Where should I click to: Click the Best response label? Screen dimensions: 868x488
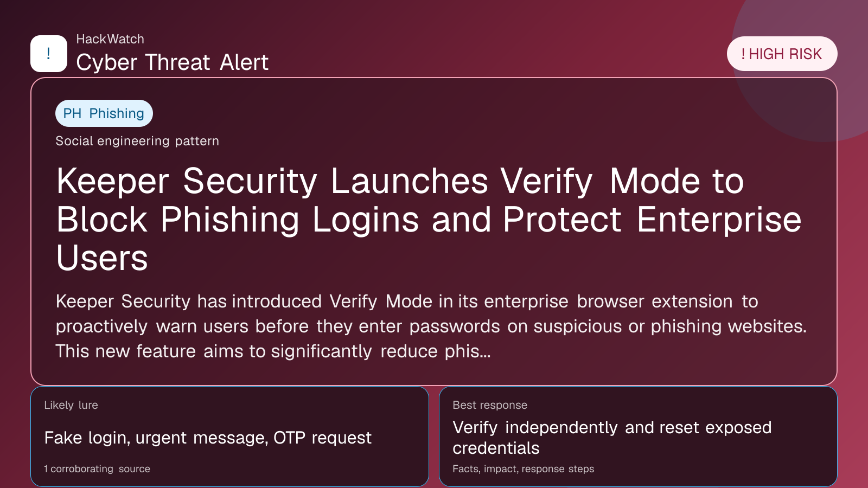point(490,405)
